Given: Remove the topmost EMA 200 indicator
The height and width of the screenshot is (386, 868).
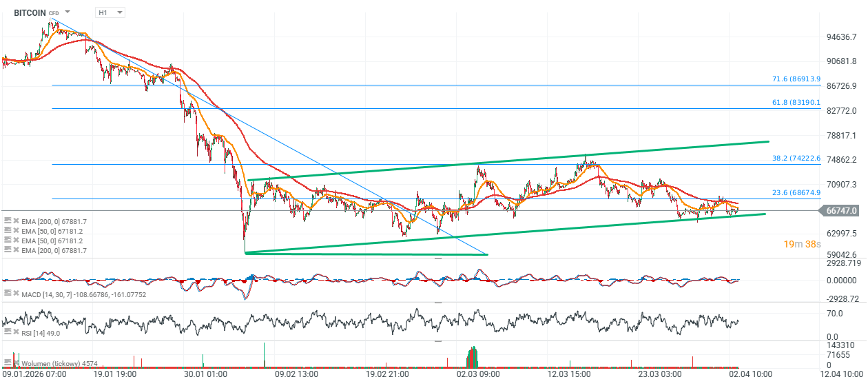Looking at the screenshot, I should 15,220.
